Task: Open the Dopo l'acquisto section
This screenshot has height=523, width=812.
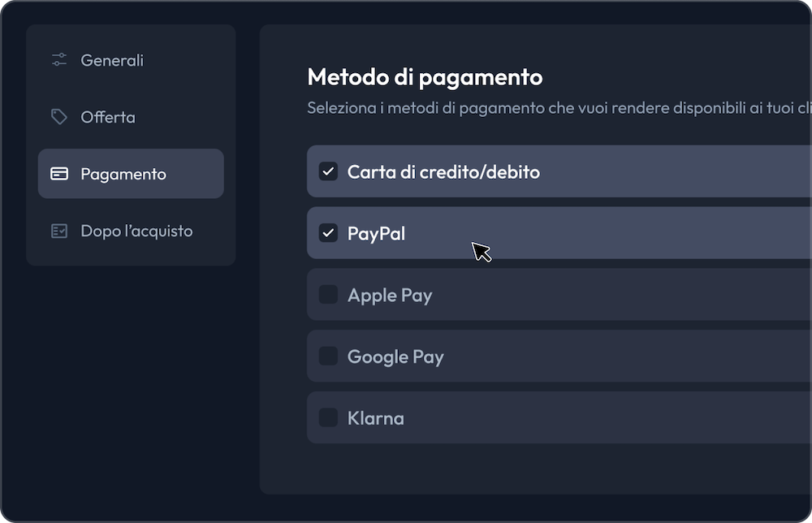Action: click(131, 231)
